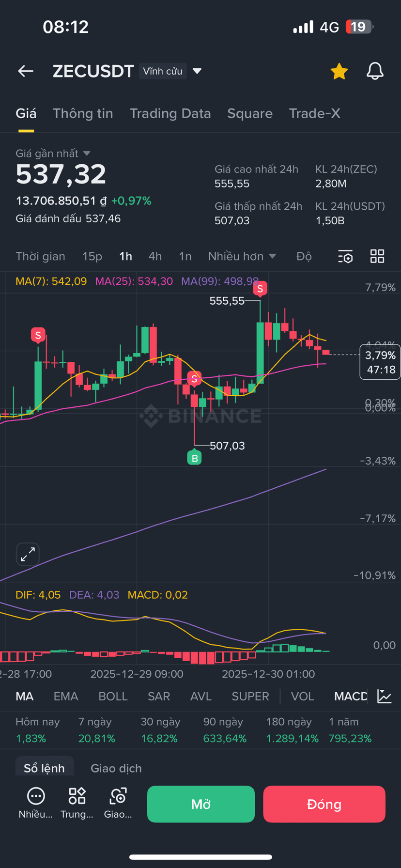Open chart settings icon
Image resolution: width=401 pixels, height=868 pixels.
coord(345,257)
